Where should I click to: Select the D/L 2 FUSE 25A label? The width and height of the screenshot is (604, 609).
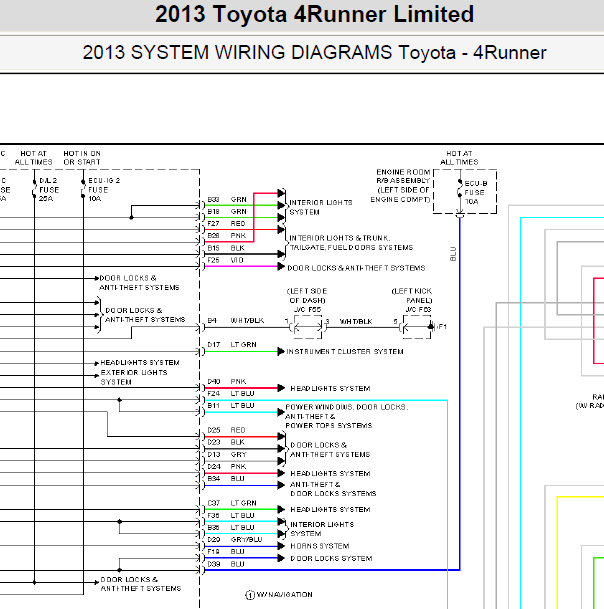pos(49,190)
